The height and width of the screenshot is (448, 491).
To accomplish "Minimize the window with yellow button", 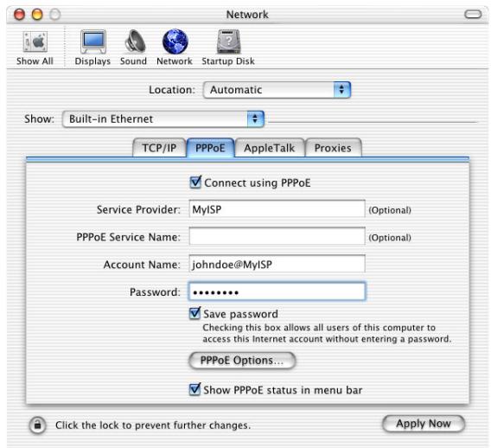I will pos(37,15).
